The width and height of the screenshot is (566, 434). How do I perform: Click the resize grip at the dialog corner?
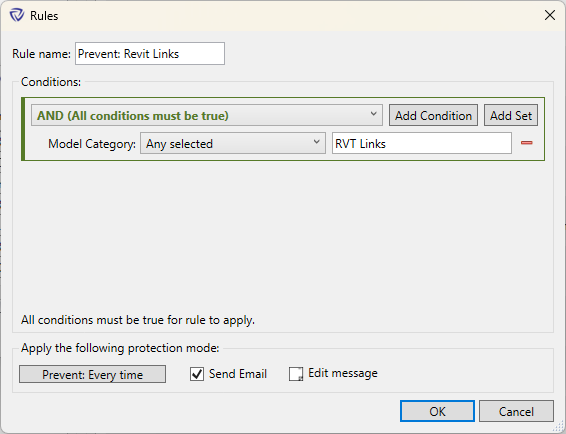pos(558,426)
